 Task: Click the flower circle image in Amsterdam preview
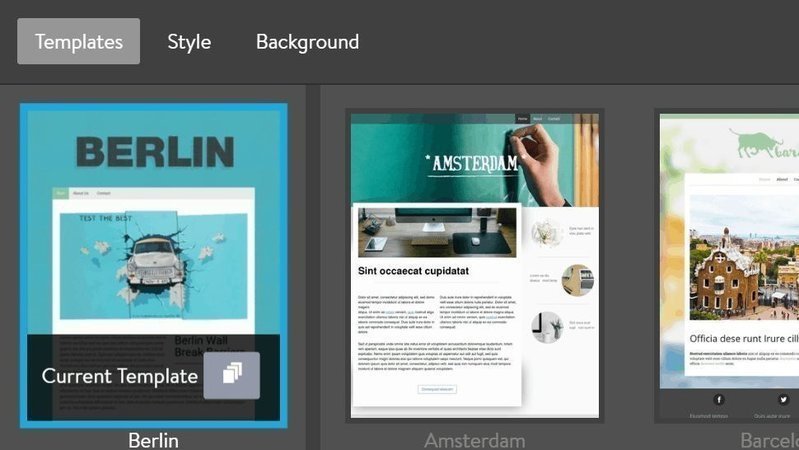[x=546, y=232]
